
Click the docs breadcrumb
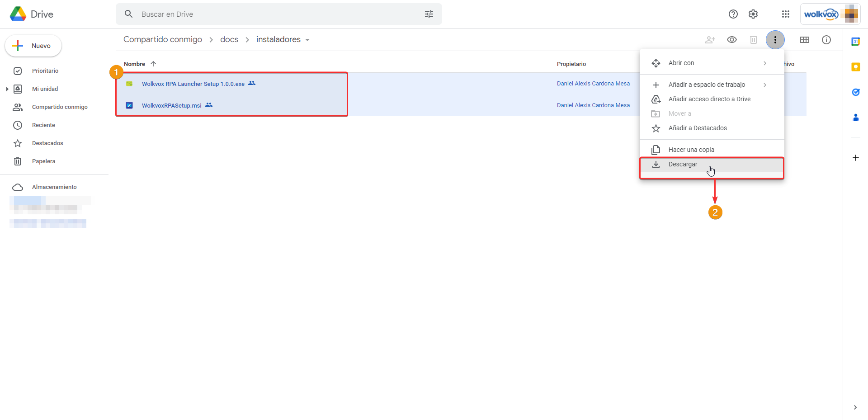pyautogui.click(x=229, y=39)
